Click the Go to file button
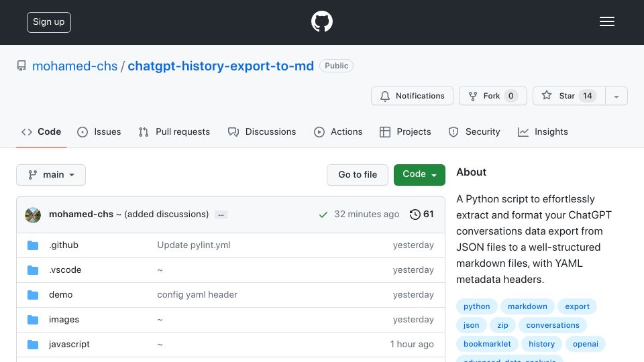644x362 pixels. coord(358,175)
